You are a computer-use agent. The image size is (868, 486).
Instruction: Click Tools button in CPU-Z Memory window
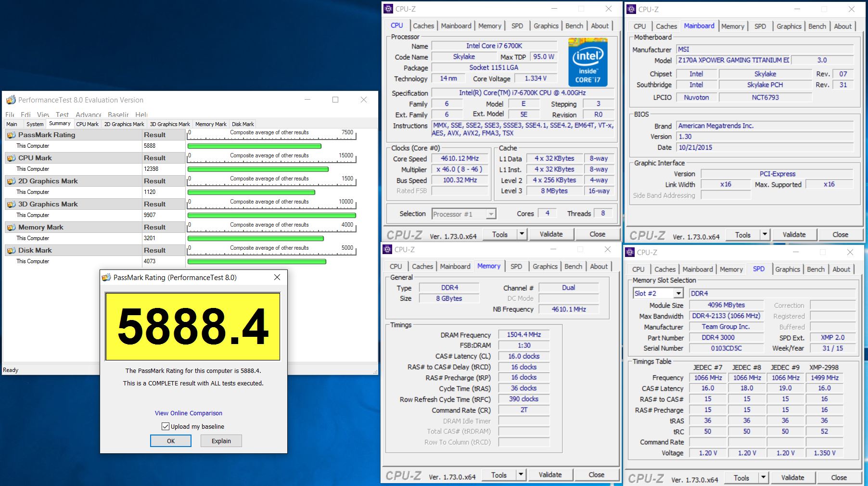pos(498,475)
